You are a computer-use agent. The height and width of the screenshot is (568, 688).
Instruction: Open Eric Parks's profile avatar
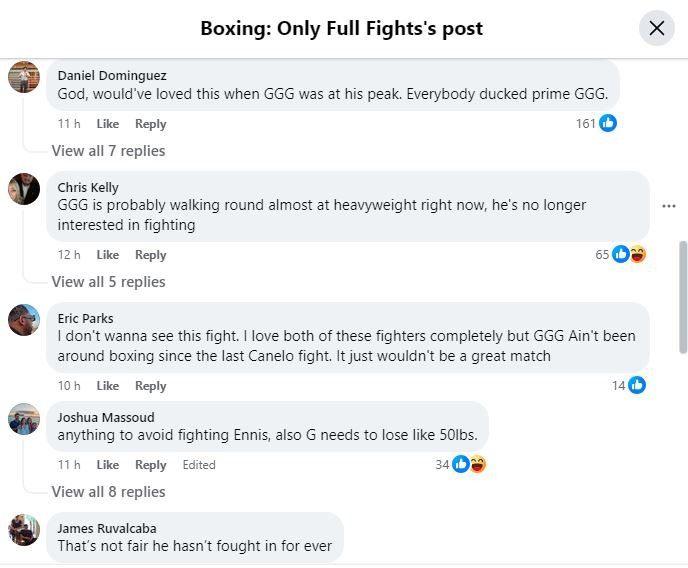tap(24, 319)
